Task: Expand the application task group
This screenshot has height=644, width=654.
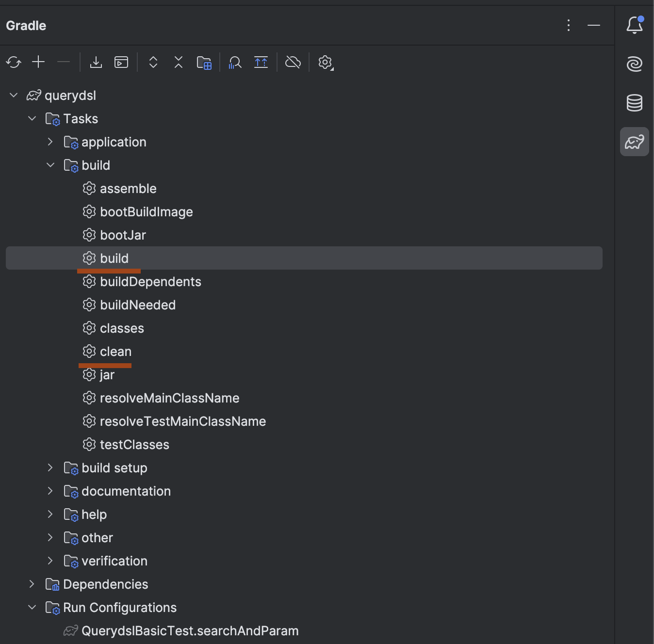Action: tap(50, 142)
